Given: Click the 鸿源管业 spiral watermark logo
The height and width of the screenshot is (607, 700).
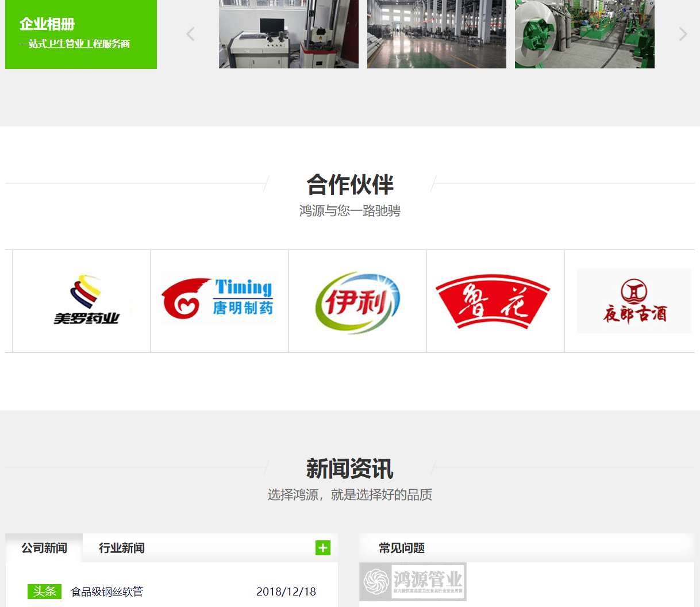Looking at the screenshot, I should (414, 582).
